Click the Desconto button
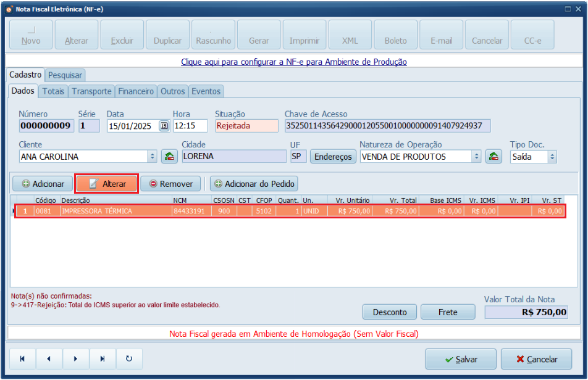588x380 pixels. click(x=389, y=312)
